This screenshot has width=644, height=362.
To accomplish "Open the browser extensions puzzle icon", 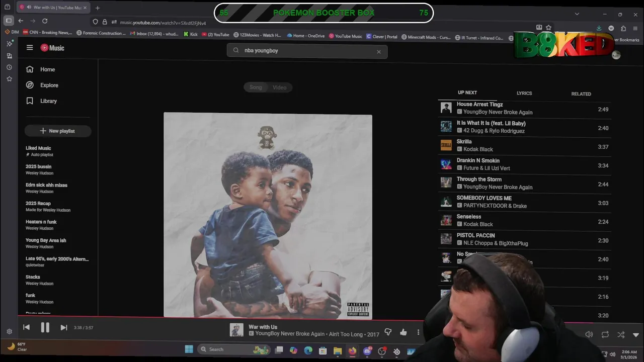I will [623, 29].
